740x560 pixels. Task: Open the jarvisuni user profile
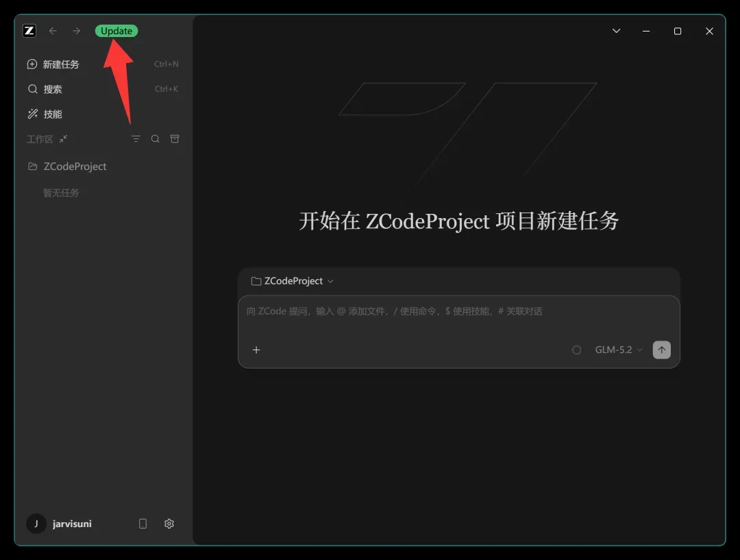60,524
